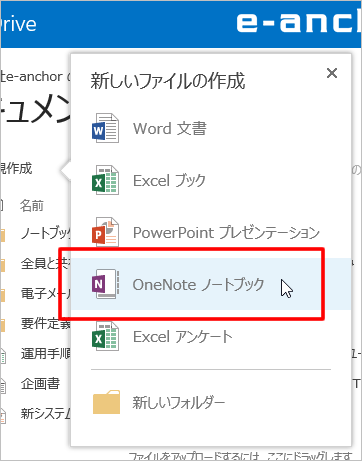
Task: Close the 新しいファイルの作成 popup
Action: tap(332, 73)
